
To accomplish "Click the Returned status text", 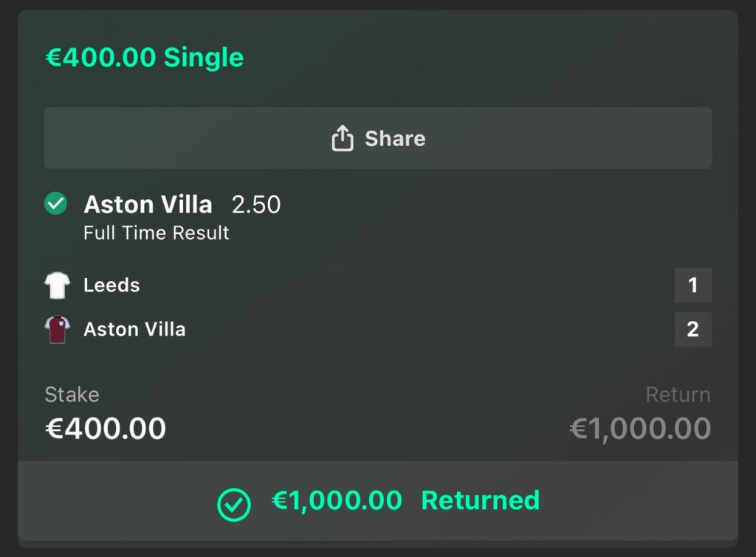I will tap(481, 501).
